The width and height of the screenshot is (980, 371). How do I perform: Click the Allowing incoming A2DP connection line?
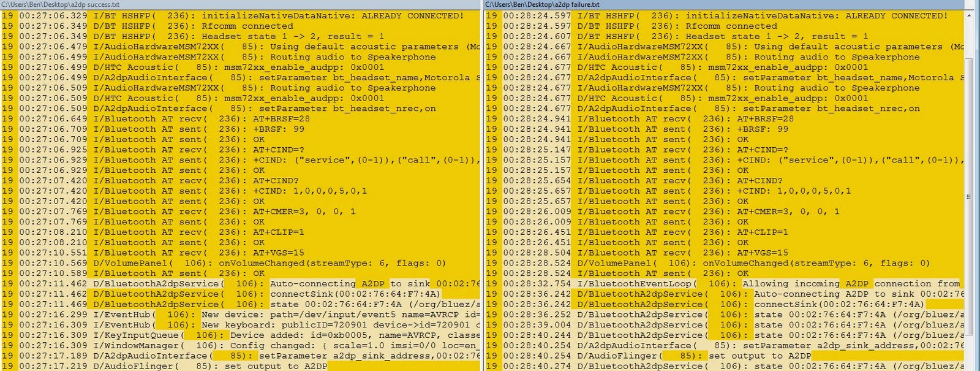(x=724, y=284)
